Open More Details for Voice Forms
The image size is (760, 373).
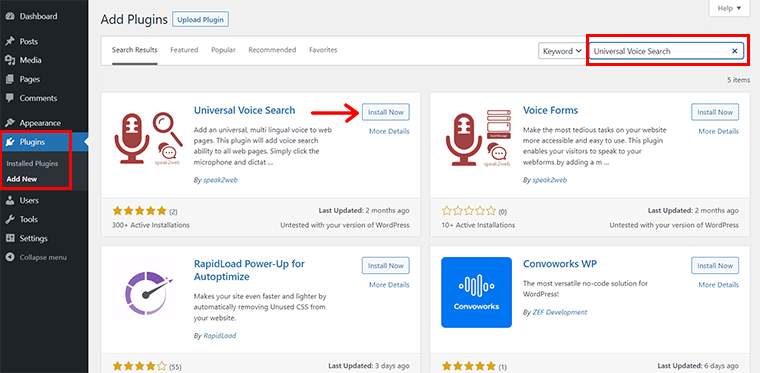pyautogui.click(x=719, y=131)
